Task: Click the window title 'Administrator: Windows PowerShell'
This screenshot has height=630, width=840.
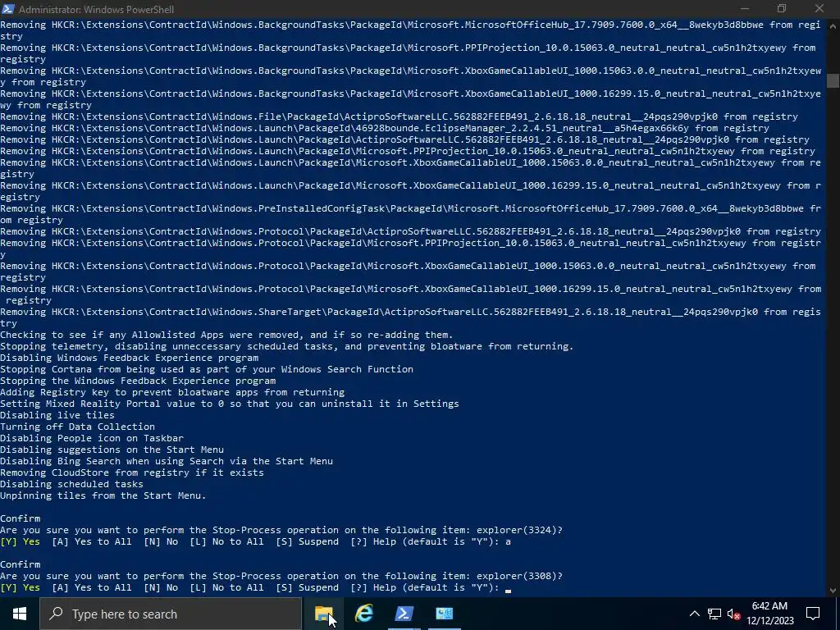Action: [96, 9]
